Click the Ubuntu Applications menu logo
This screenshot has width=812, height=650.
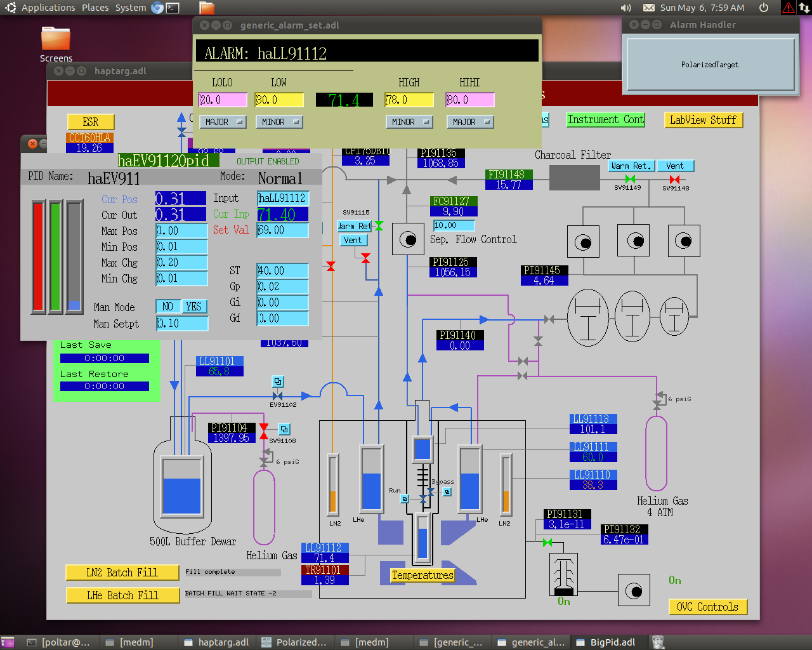pyautogui.click(x=10, y=8)
